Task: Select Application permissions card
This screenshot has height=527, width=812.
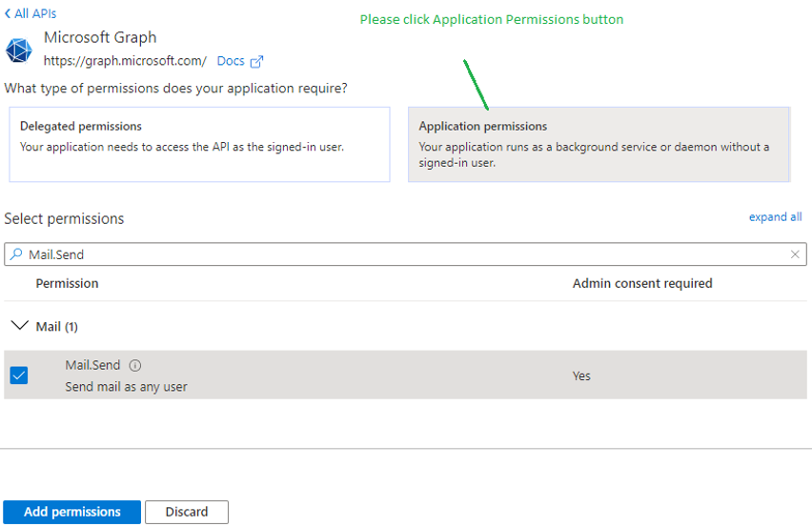Action: pos(599,145)
